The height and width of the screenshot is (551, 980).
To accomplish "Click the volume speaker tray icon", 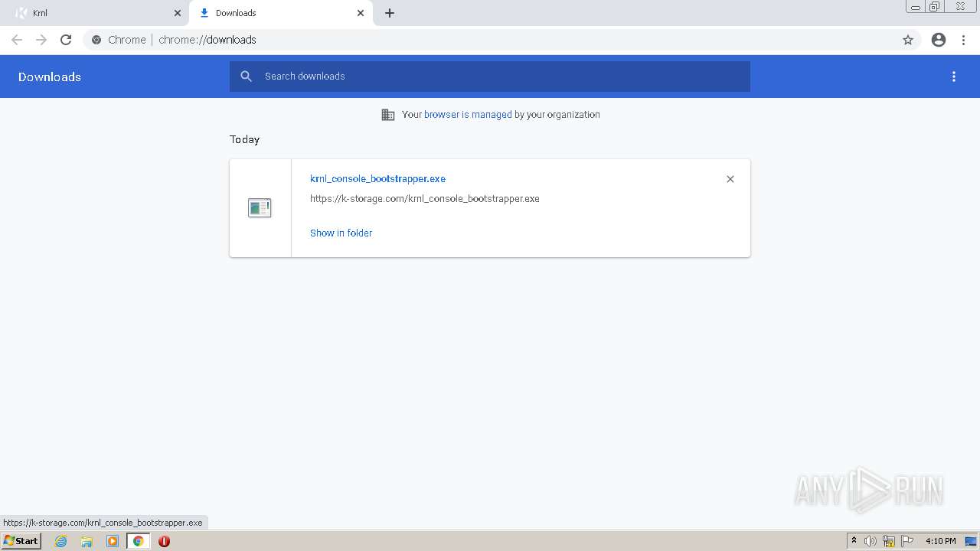I will point(870,541).
